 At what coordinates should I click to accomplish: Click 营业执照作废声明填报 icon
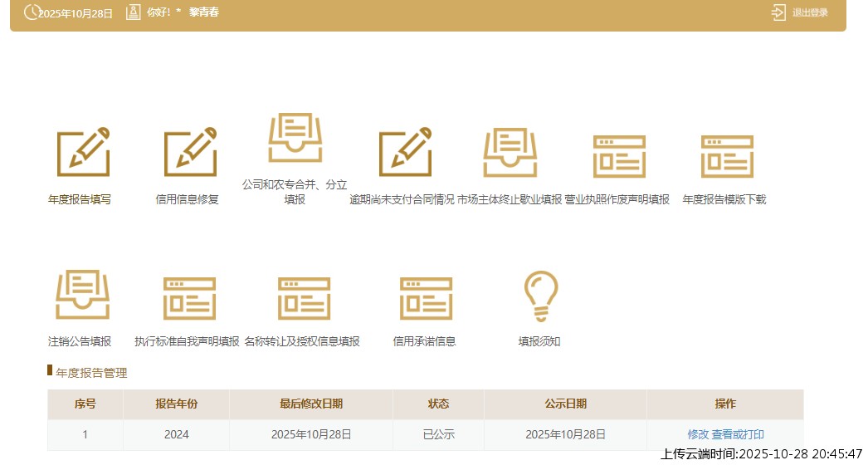point(618,156)
